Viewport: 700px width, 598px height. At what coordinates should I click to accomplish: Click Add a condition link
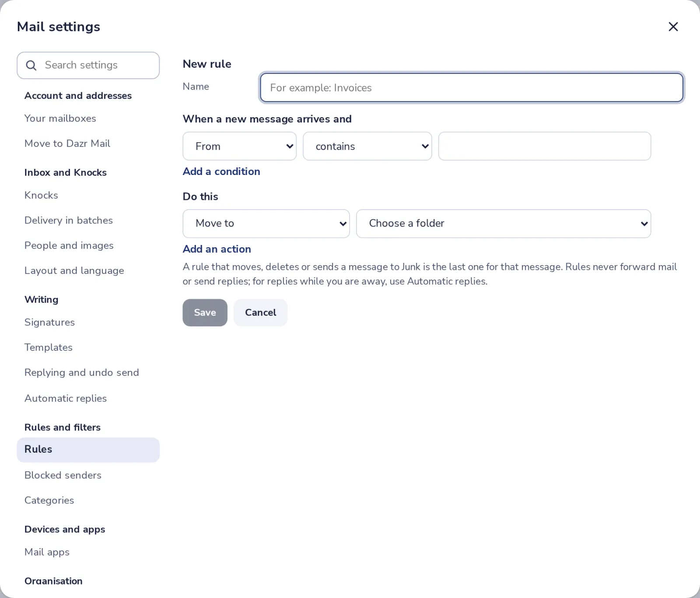coord(221,171)
